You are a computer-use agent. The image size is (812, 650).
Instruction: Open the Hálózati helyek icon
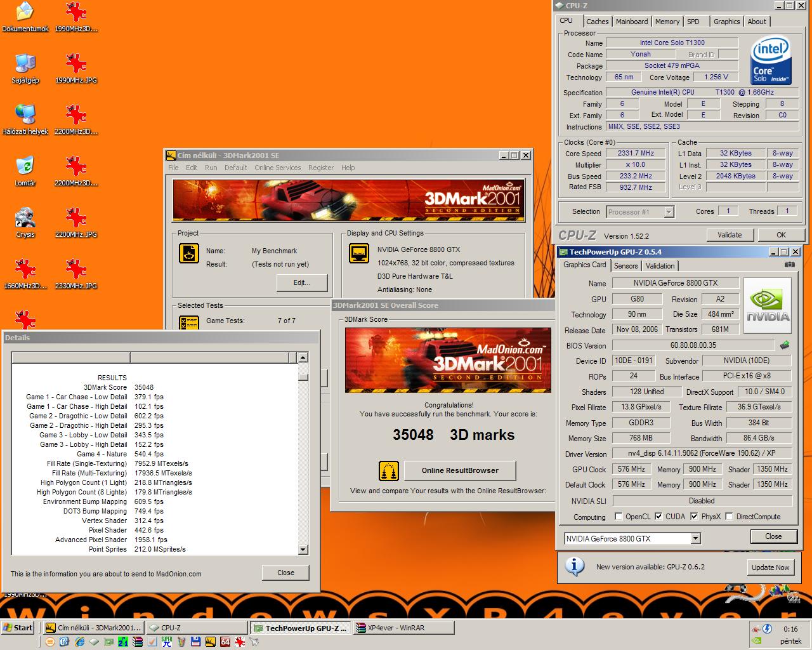[x=25, y=120]
